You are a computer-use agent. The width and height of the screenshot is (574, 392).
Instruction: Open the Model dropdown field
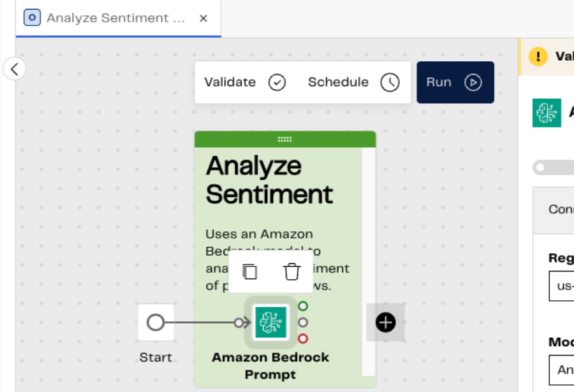pyautogui.click(x=561, y=370)
